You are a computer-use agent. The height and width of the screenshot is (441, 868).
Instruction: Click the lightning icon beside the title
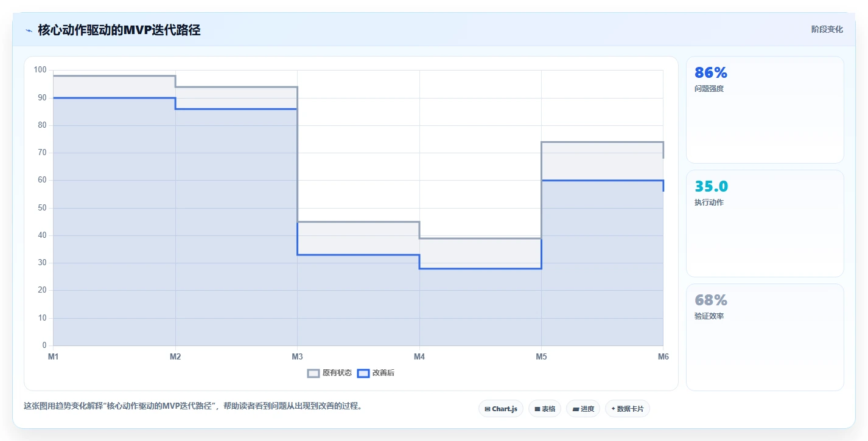coord(29,30)
